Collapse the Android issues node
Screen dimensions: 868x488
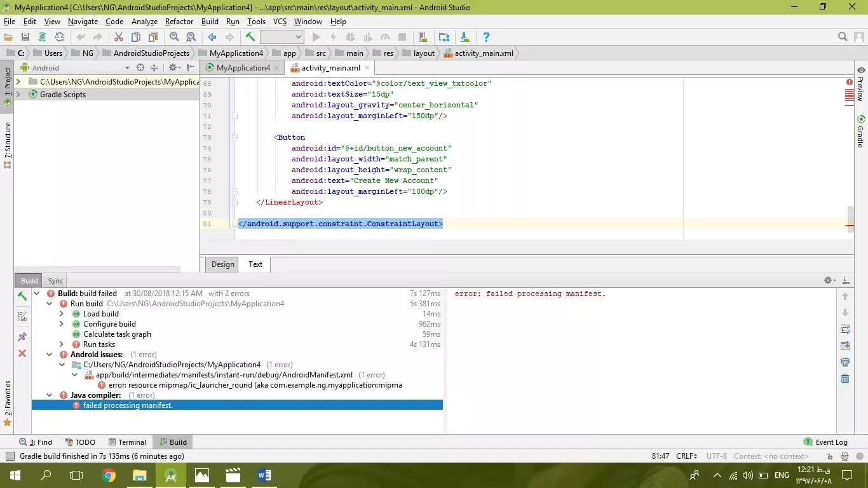pyautogui.click(x=49, y=355)
